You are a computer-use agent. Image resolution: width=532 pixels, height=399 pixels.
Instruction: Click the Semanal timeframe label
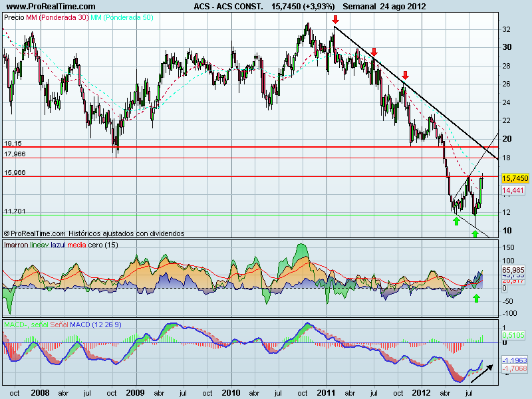359,7
